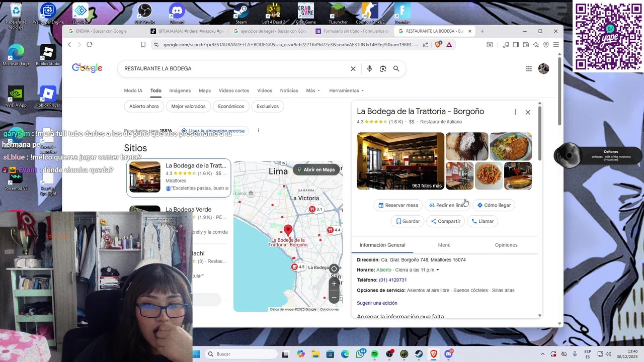Viewport: 644px width, 362px height.
Task: Toggle the Económicos filter chip
Action: (231, 107)
